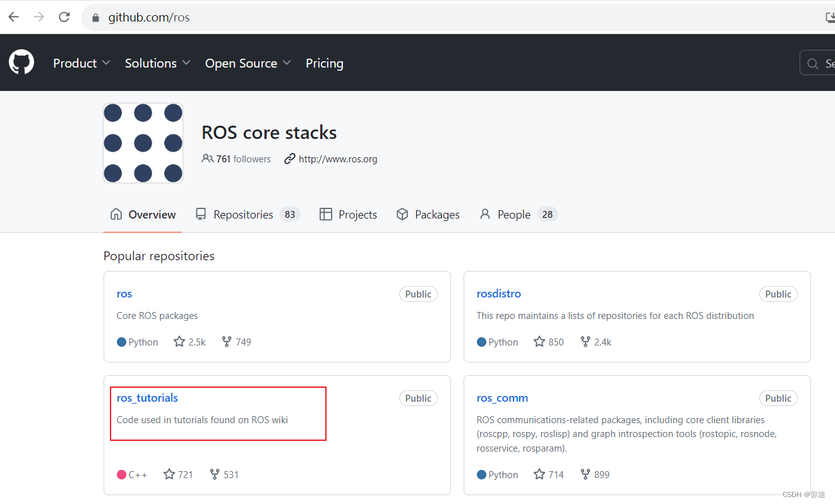Click the home icon on Overview tab
The width and height of the screenshot is (835, 504).
coord(116,214)
